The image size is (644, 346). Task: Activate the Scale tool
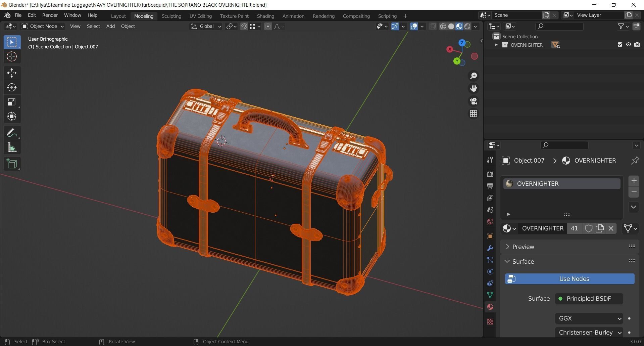12,102
